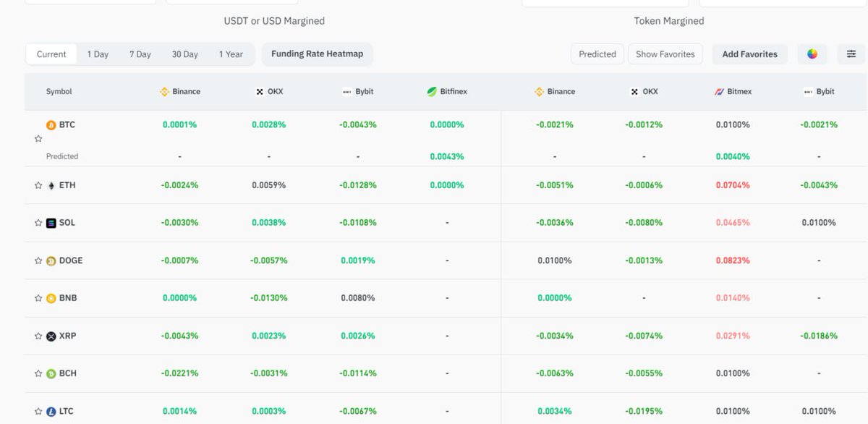Switch to the 7 Day tab

pos(140,54)
